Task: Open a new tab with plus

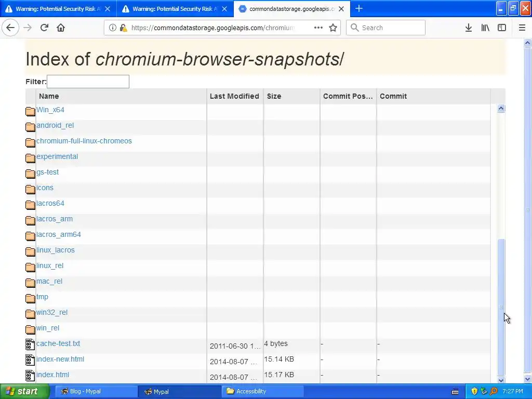Action: (x=359, y=8)
